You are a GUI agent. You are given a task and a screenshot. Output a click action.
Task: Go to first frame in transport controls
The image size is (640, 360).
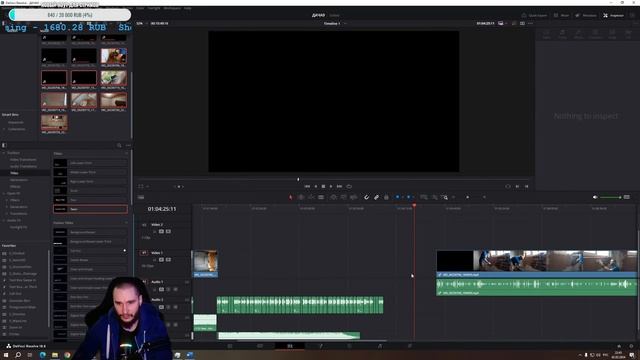(307, 187)
